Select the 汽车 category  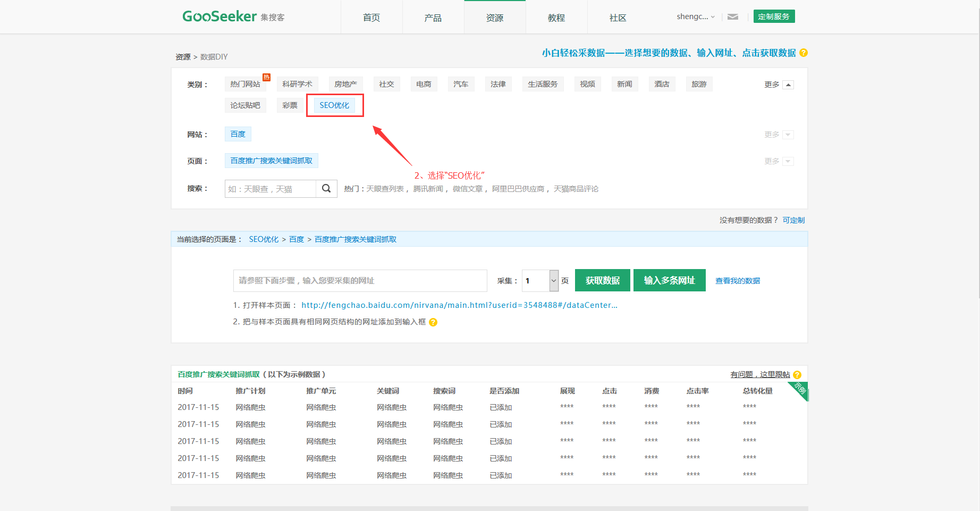coord(461,84)
